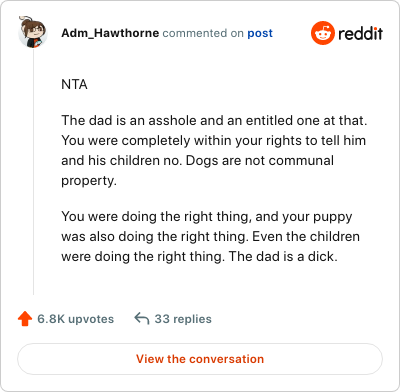The height and width of the screenshot is (392, 400).
Task: Click the Adm_Hawthorne user avatar
Action: pos(33,32)
